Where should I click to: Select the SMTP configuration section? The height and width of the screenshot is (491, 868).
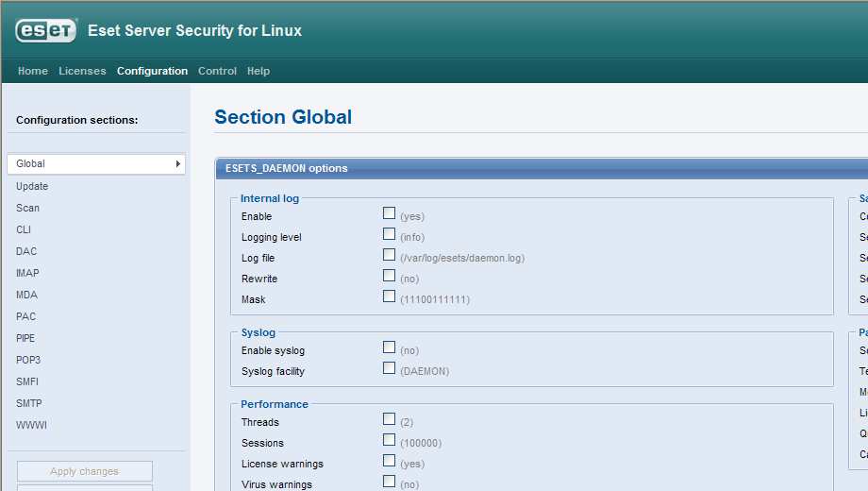[x=29, y=403]
